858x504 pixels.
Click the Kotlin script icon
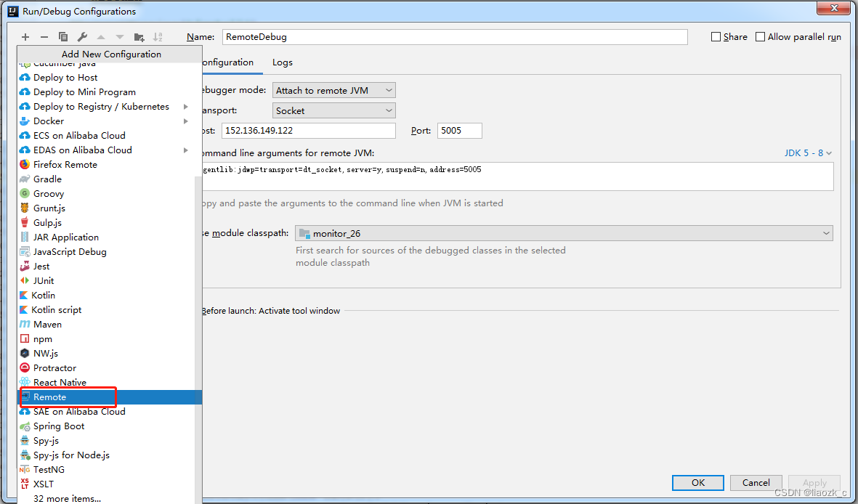23,309
